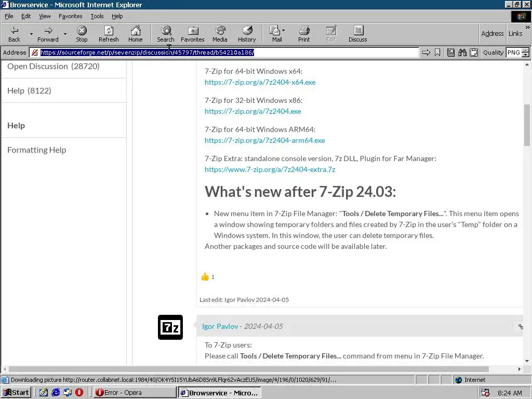This screenshot has height=399, width=532.
Task: Open the Forward history dropdown arrow
Action: 65,34
